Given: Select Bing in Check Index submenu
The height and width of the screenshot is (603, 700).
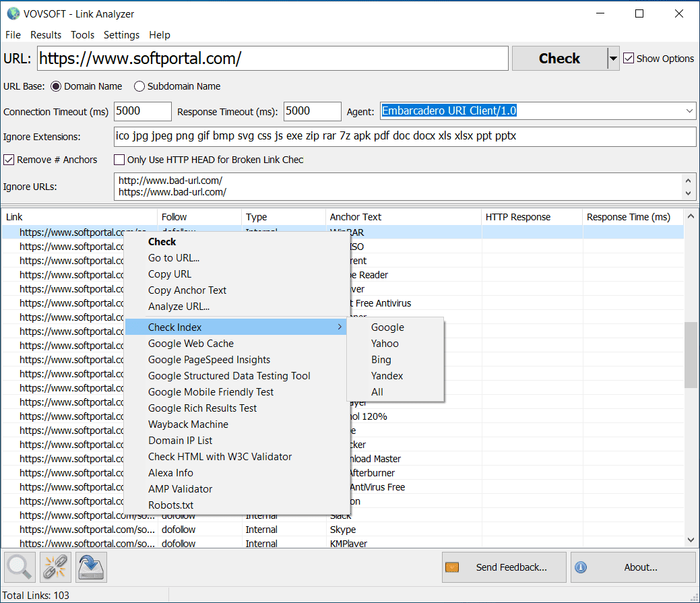Looking at the screenshot, I should (395, 360).
